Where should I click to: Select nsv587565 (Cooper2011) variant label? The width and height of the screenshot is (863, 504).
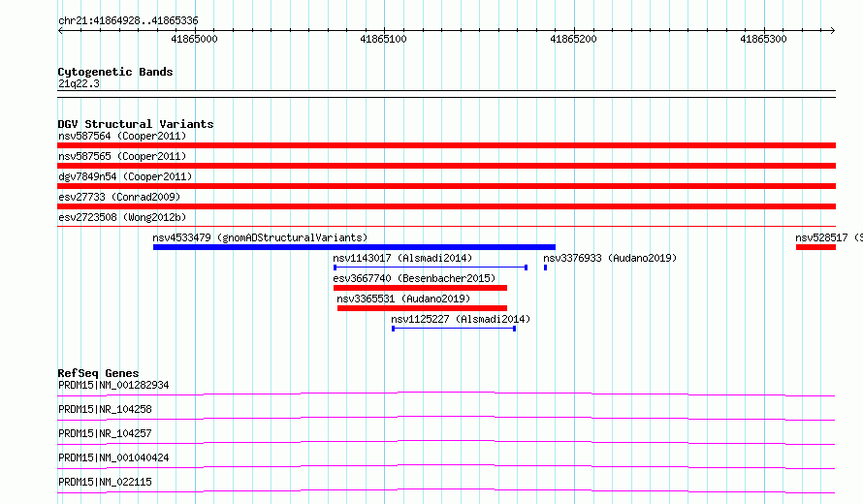click(x=122, y=156)
